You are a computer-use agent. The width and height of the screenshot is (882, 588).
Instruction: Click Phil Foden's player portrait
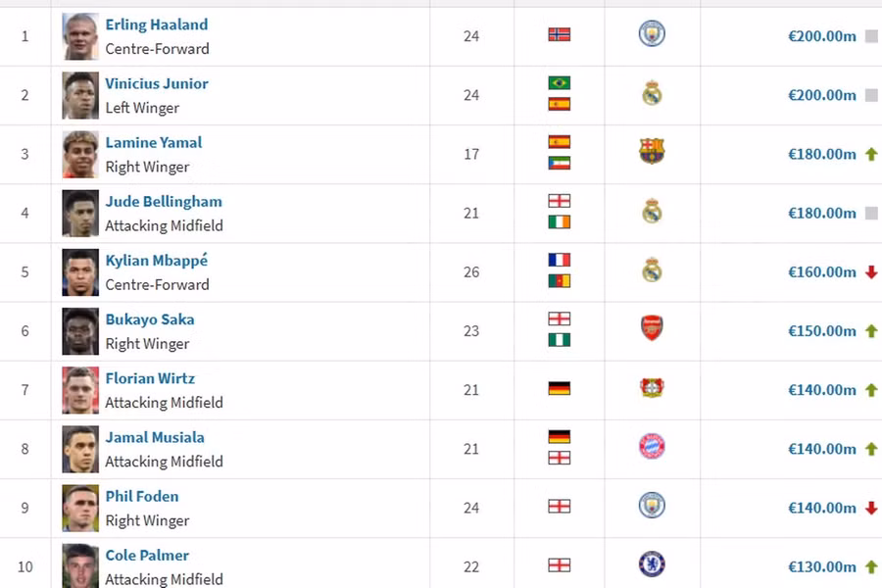pyautogui.click(x=80, y=508)
